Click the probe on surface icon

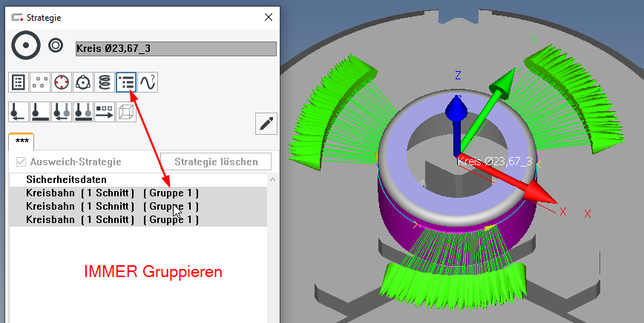coord(40,112)
